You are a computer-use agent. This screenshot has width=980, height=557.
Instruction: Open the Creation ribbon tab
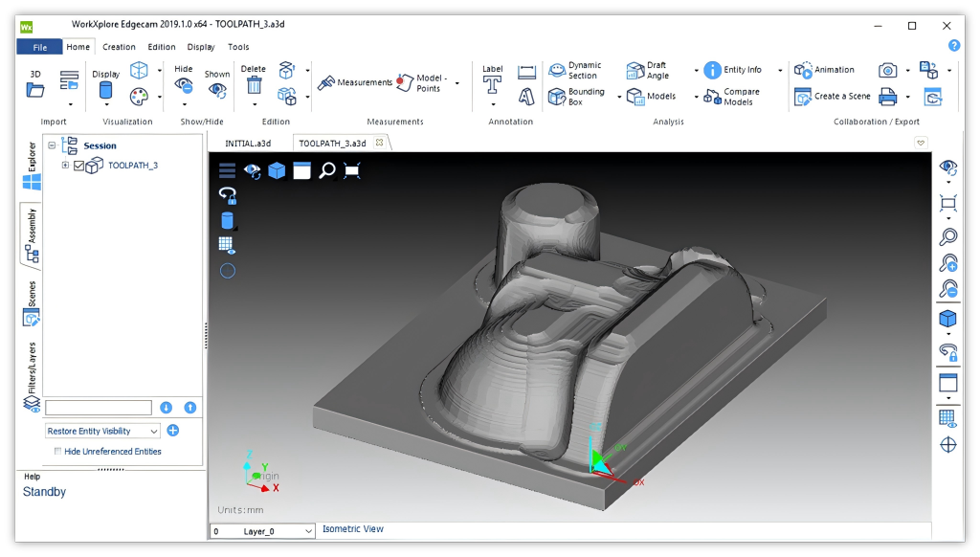(119, 47)
